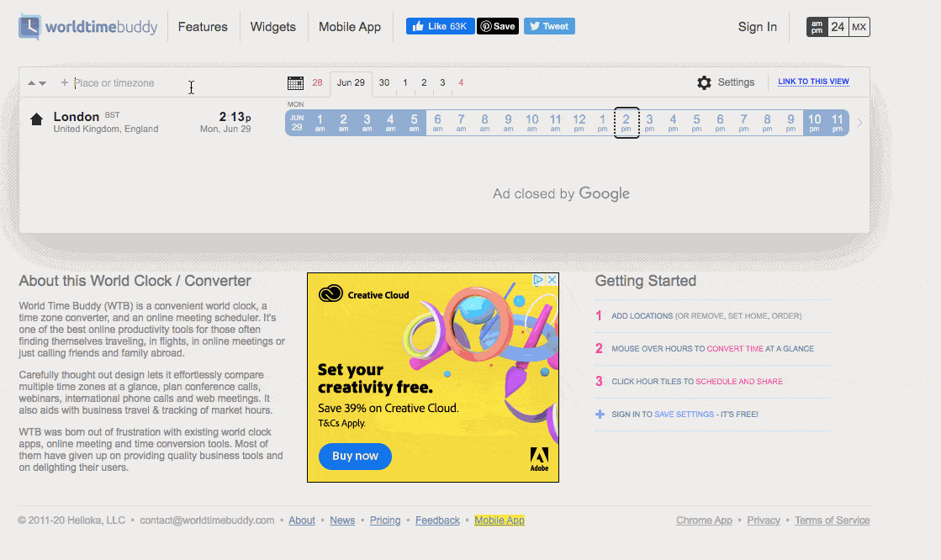This screenshot has width=941, height=560.
Task: Click the sort locations up/down arrows
Action: tap(37, 83)
